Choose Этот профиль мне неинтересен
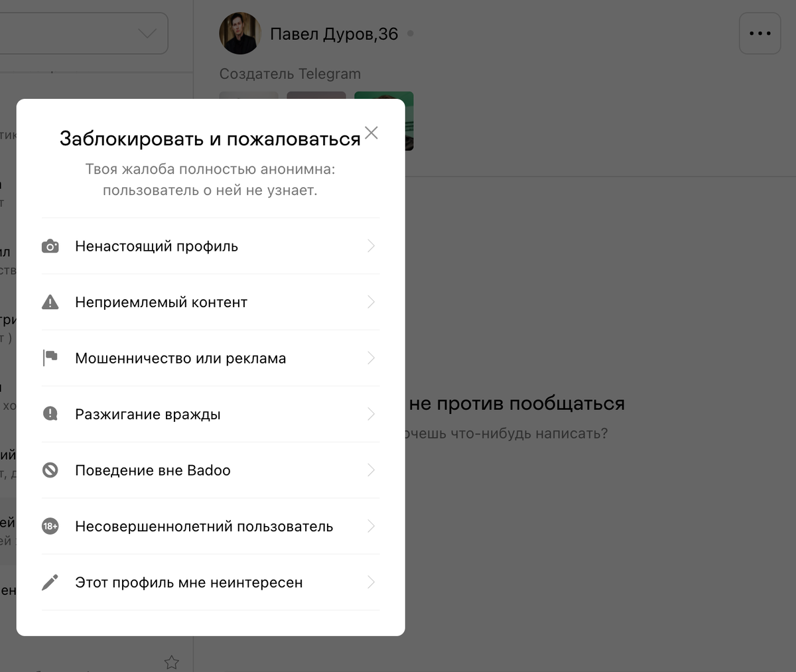This screenshot has height=672, width=796. coord(210,582)
